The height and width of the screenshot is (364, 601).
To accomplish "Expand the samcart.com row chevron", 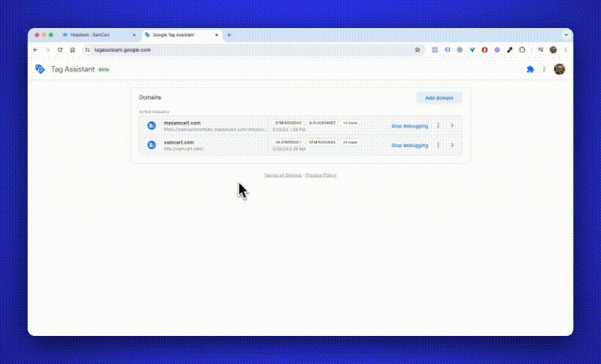I will [452, 145].
